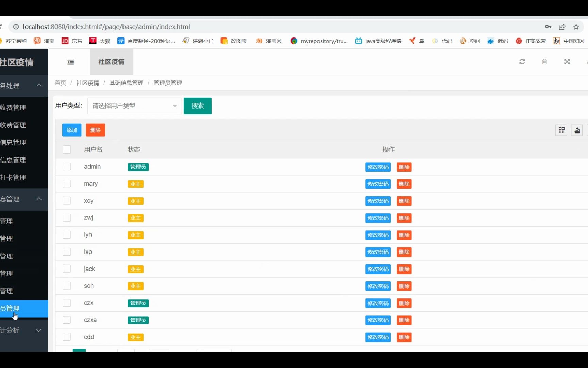Click the fullscreen expand icon

click(x=567, y=62)
